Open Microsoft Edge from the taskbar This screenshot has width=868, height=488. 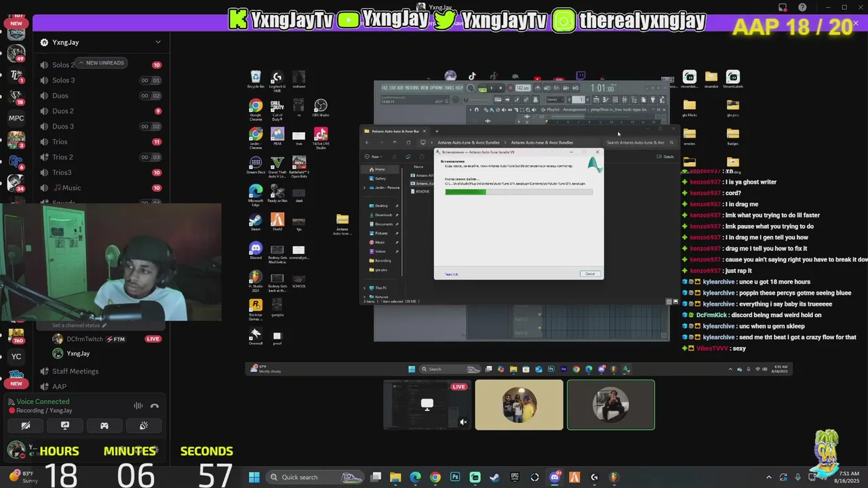pyautogui.click(x=415, y=477)
